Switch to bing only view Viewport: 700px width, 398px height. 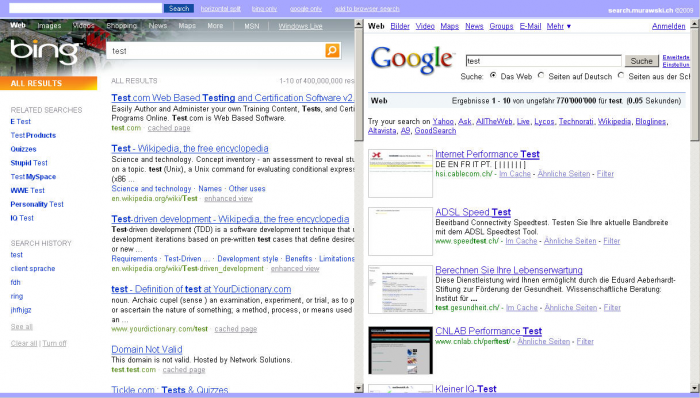[x=264, y=8]
